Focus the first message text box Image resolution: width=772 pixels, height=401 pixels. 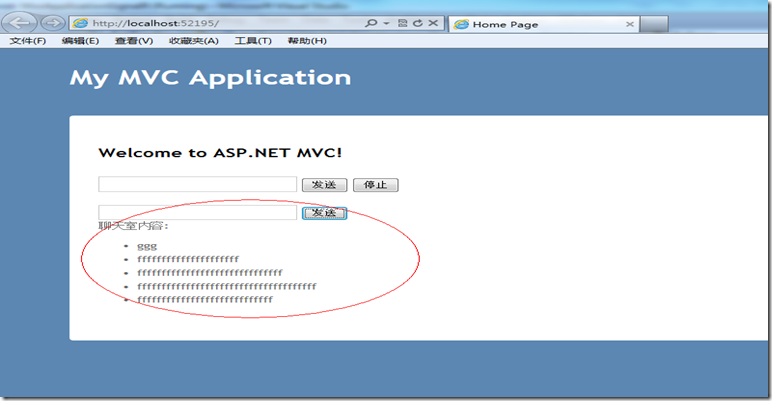tap(197, 184)
